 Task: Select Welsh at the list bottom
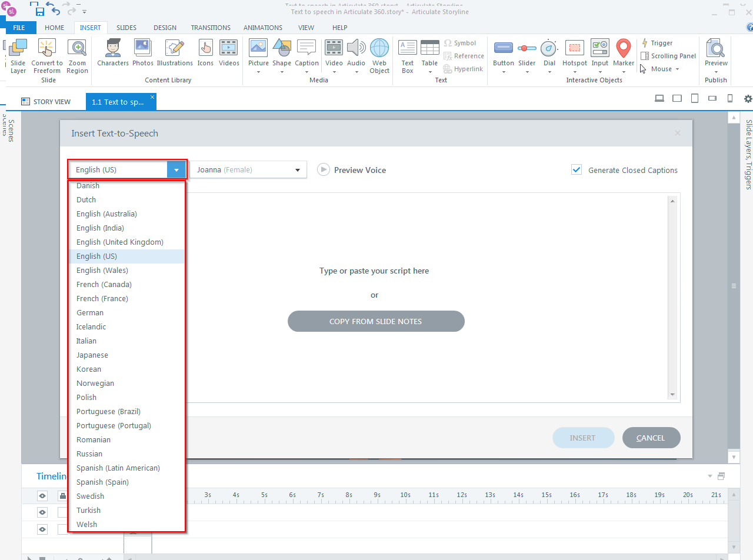pos(127,524)
